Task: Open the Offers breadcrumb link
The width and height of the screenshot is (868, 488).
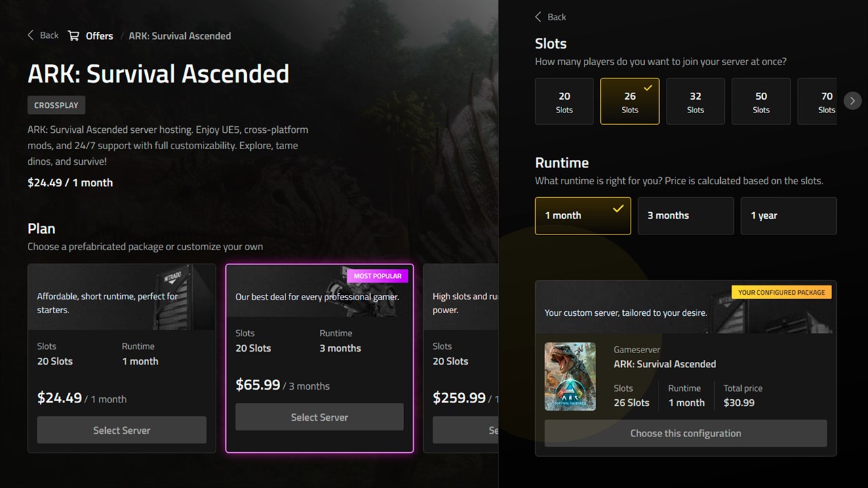Action: click(100, 36)
